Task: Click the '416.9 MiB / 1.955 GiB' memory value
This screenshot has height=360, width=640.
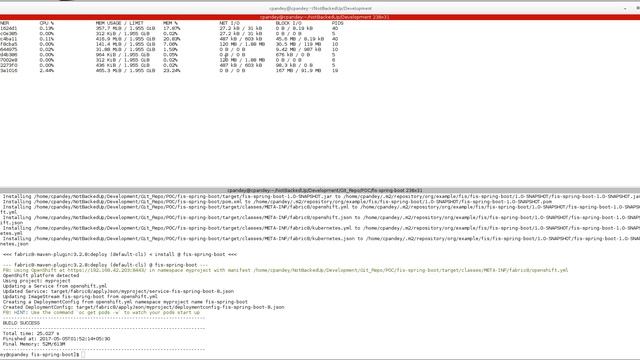Action: [125, 39]
